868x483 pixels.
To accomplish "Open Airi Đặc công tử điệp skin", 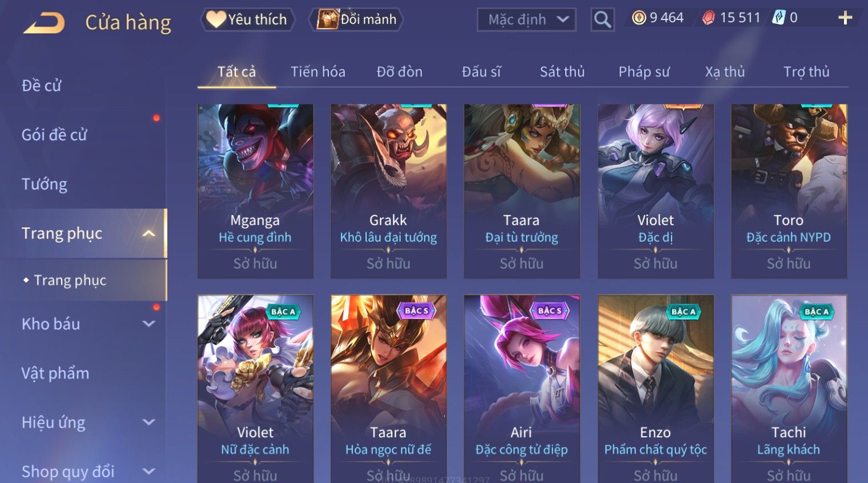I will 522,388.
